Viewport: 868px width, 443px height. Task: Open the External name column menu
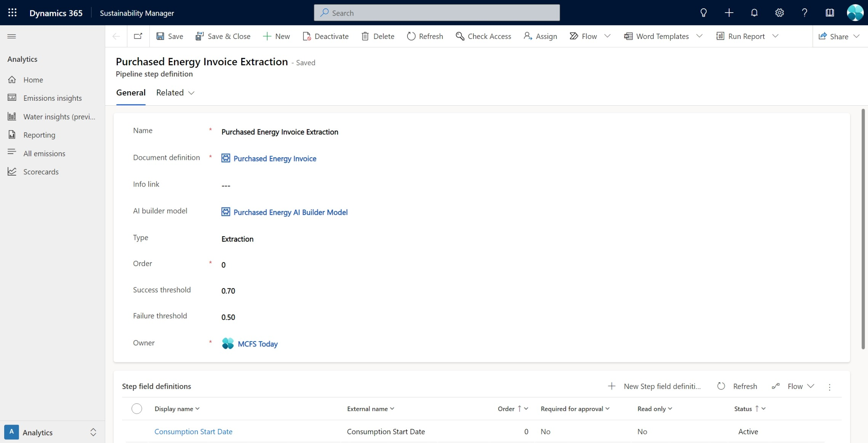tap(371, 409)
